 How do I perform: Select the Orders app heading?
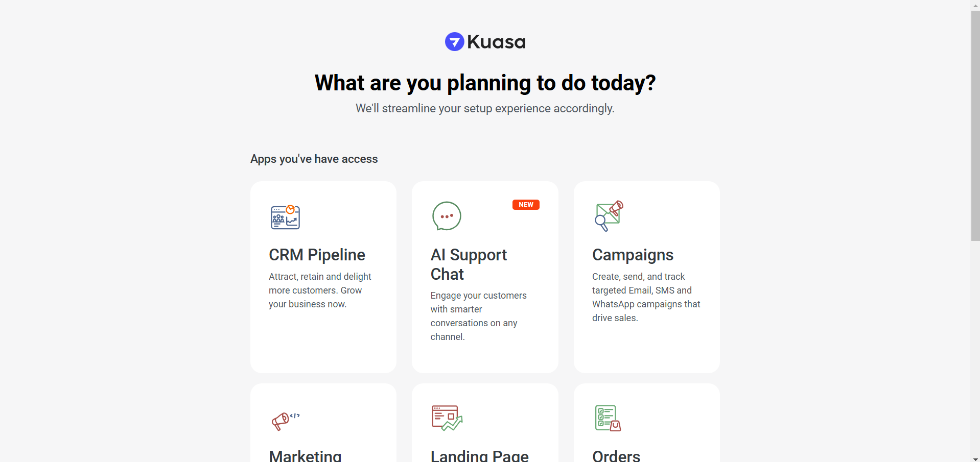point(616,455)
